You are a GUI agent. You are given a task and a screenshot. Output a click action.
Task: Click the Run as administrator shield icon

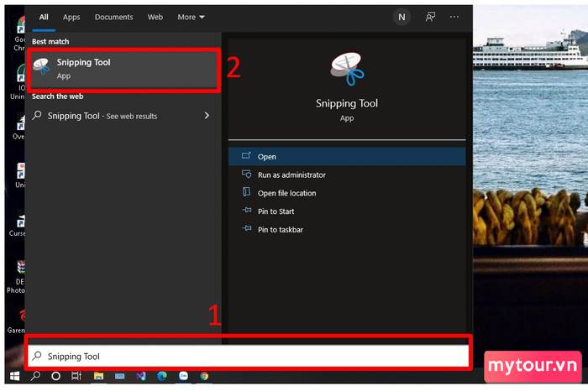246,175
